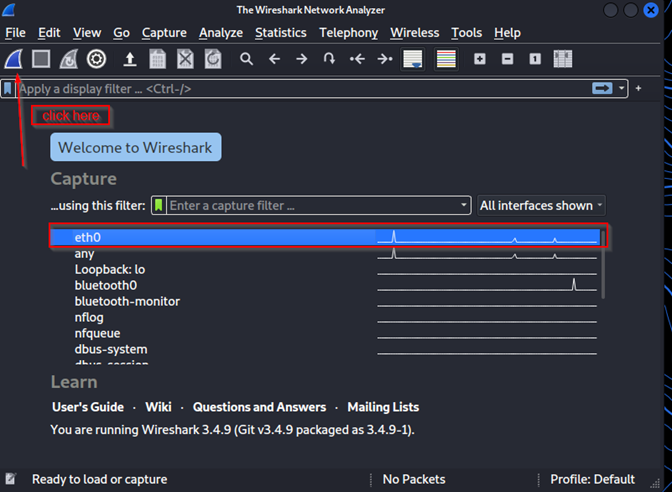672x492 pixels.
Task: Apply display filter arrow button
Action: tap(602, 88)
